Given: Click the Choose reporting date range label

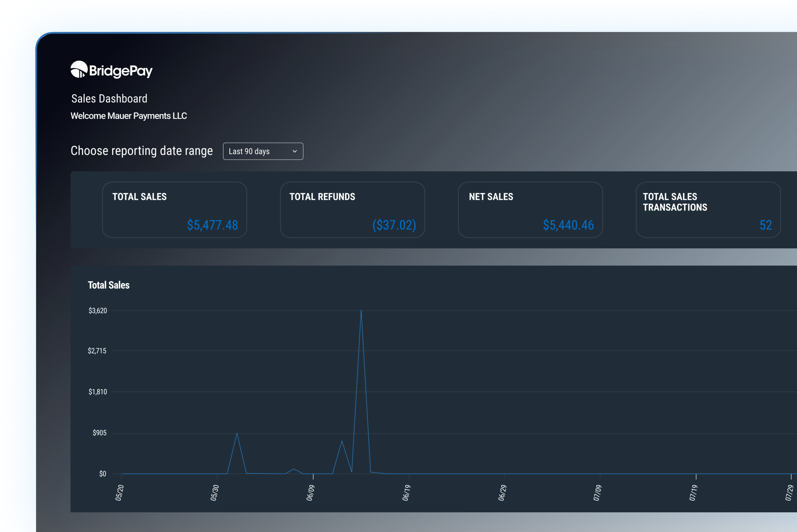Looking at the screenshot, I should pos(141,151).
